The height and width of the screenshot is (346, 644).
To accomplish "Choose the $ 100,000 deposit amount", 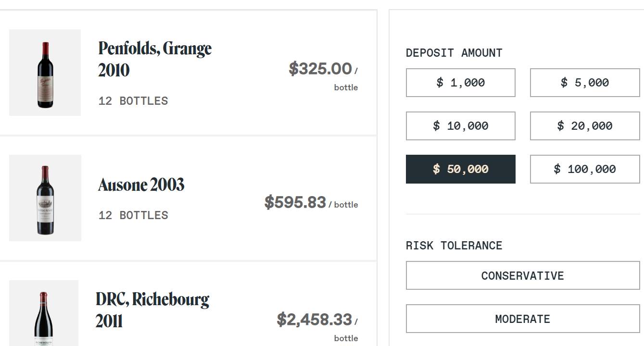I will (585, 169).
